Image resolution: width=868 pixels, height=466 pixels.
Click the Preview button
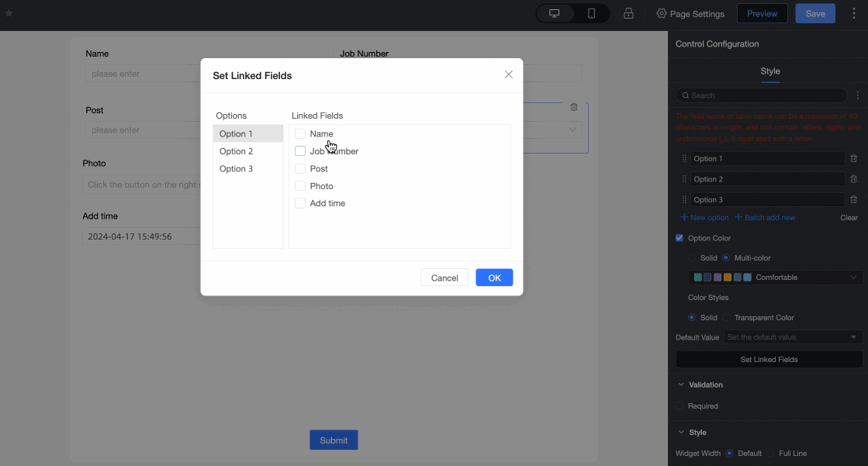point(763,13)
